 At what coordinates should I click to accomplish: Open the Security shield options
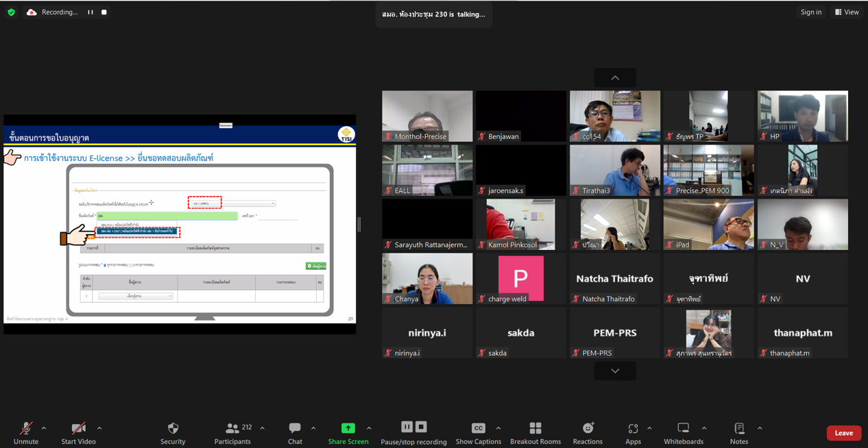[x=173, y=429]
